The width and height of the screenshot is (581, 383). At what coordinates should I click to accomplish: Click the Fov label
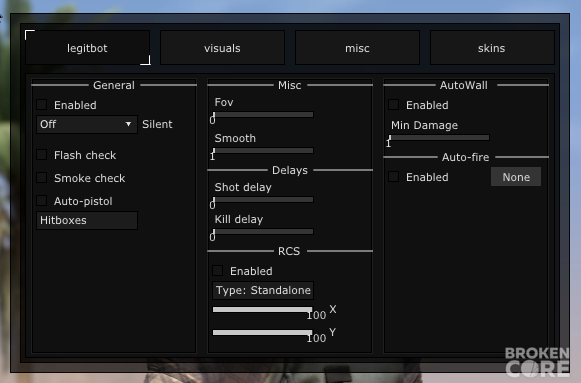[x=224, y=102]
